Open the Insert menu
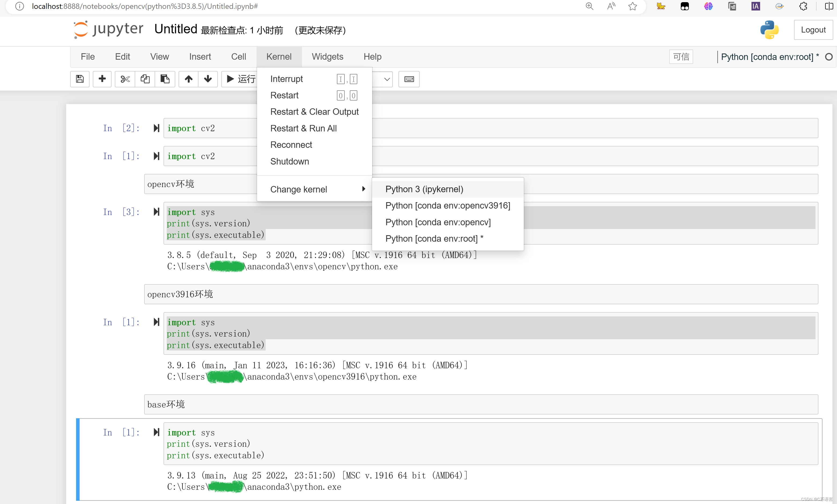The height and width of the screenshot is (504, 837). (200, 57)
